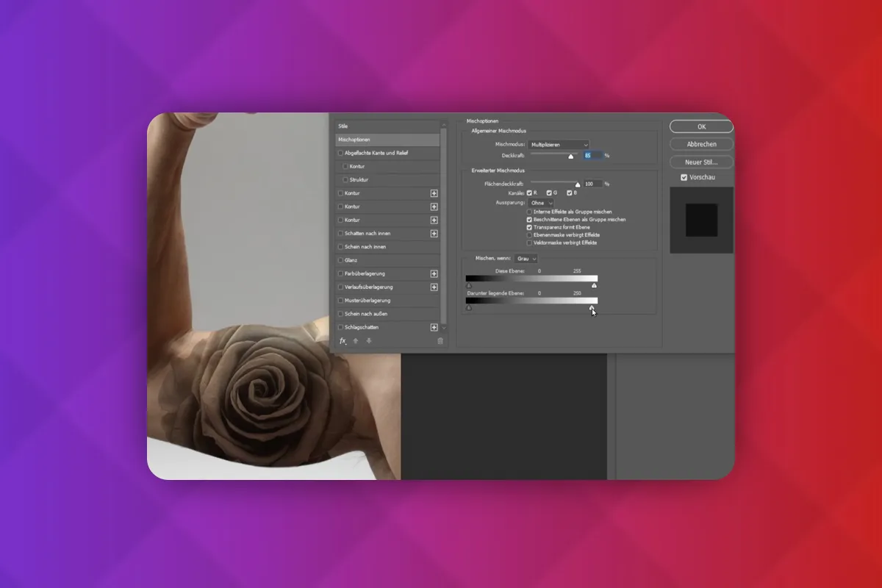This screenshot has height=588, width=882.
Task: Open the Mischen, wenn Grau dropdown
Action: pos(526,259)
